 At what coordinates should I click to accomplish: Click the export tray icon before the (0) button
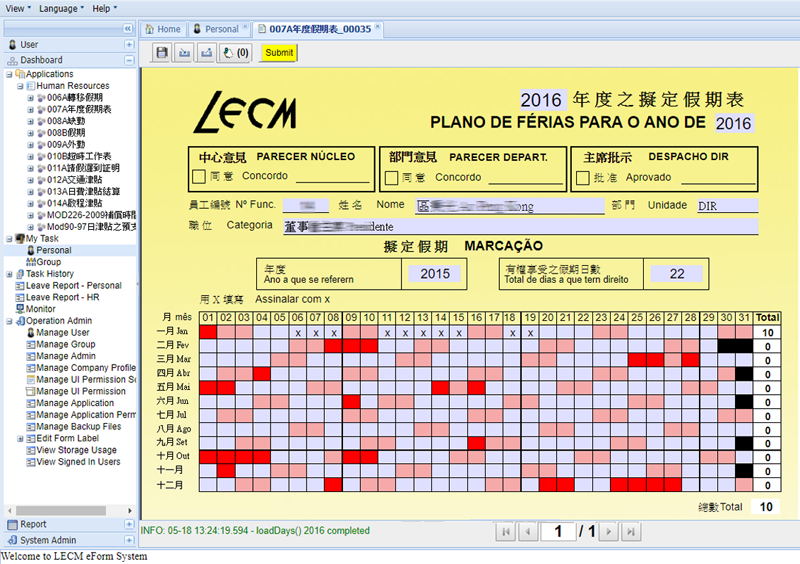pos(207,53)
